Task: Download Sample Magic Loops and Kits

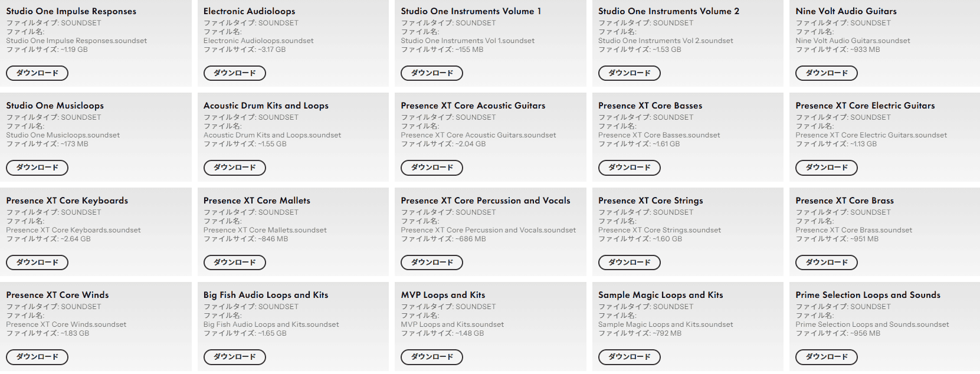Action: pyautogui.click(x=629, y=357)
